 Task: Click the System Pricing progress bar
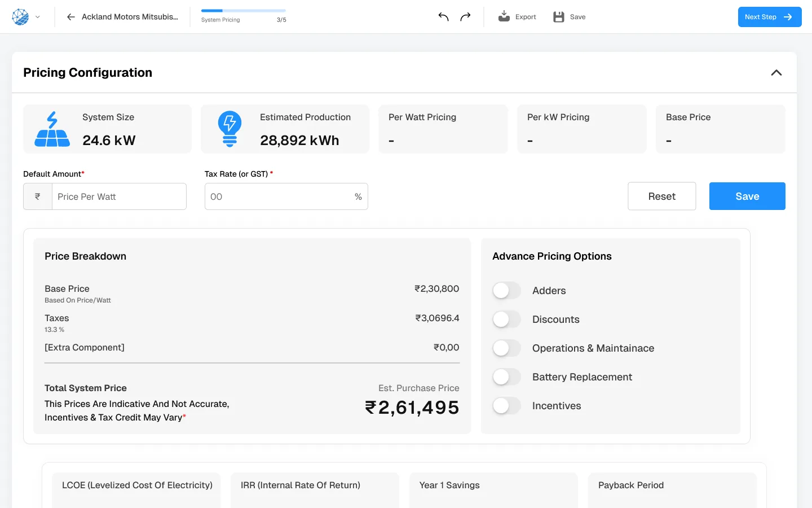[244, 11]
